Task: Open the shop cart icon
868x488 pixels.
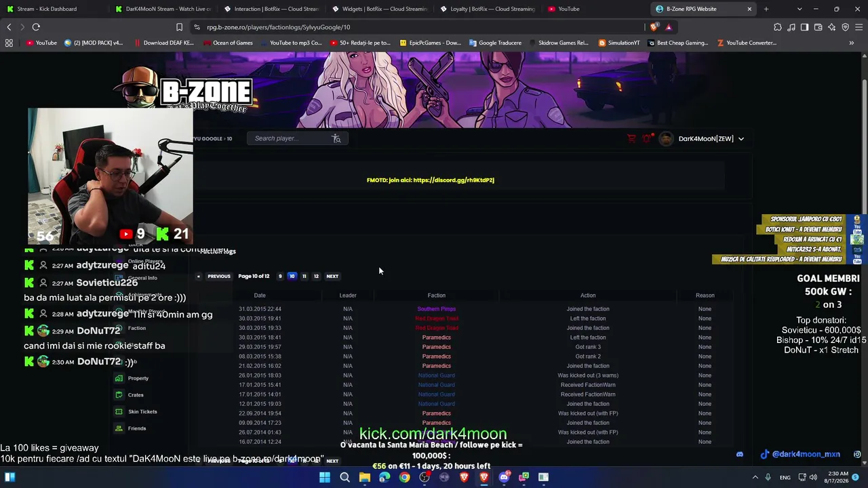Action: tap(631, 138)
